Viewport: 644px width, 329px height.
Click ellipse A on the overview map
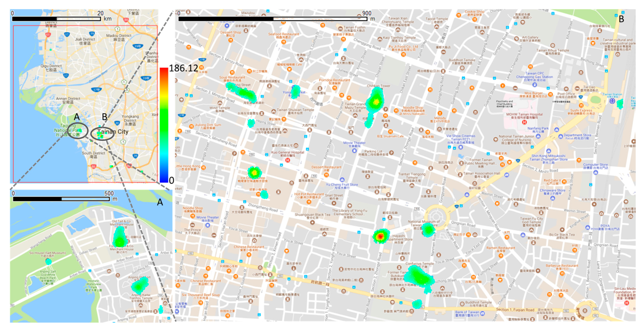pyautogui.click(x=78, y=130)
